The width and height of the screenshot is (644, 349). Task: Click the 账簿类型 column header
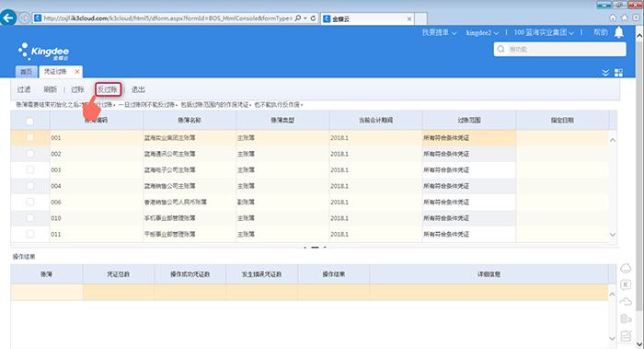pyautogui.click(x=282, y=121)
